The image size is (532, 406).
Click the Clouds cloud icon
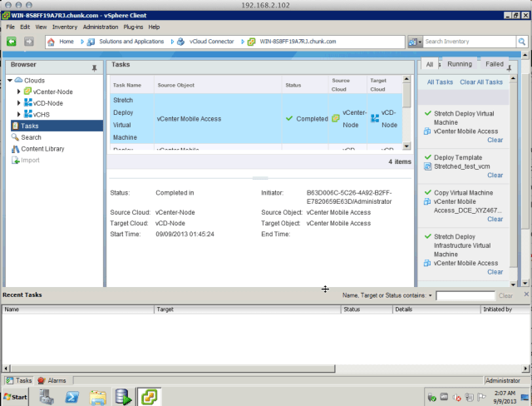point(18,80)
